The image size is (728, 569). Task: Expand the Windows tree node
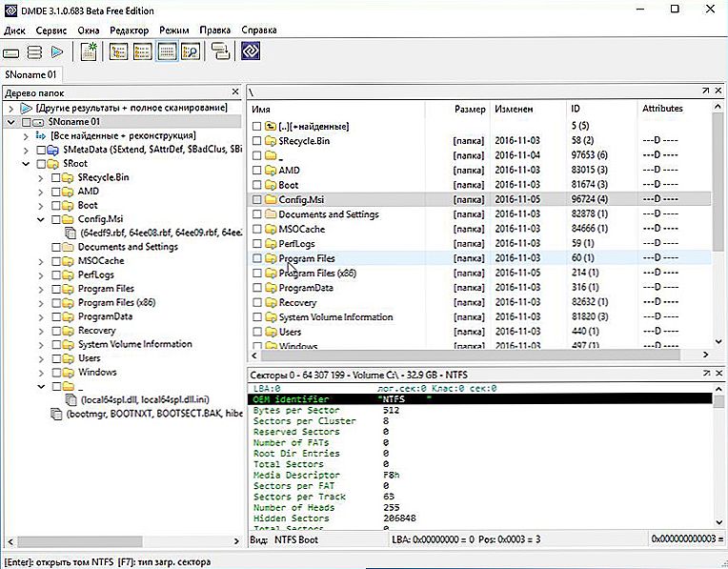click(41, 373)
